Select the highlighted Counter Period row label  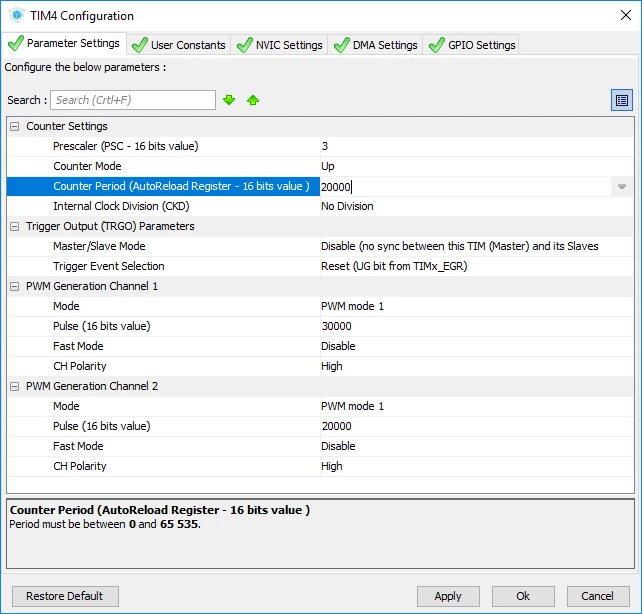181,186
